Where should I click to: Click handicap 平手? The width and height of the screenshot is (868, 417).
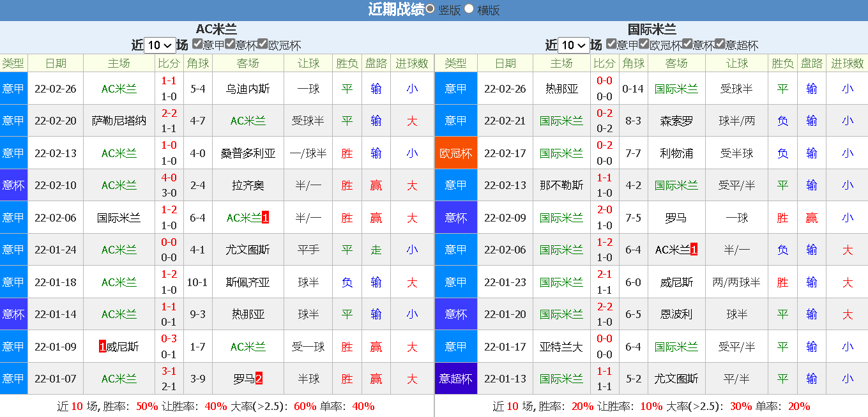point(308,250)
